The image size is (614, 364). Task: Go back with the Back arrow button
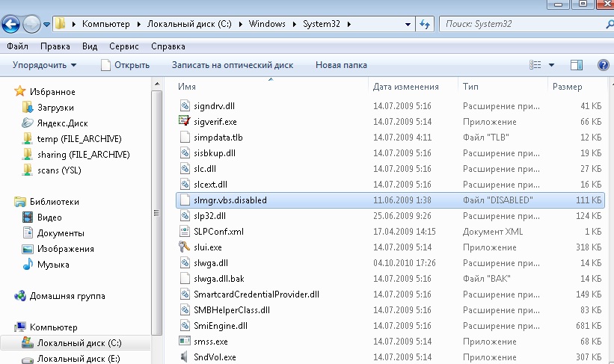[x=11, y=24]
